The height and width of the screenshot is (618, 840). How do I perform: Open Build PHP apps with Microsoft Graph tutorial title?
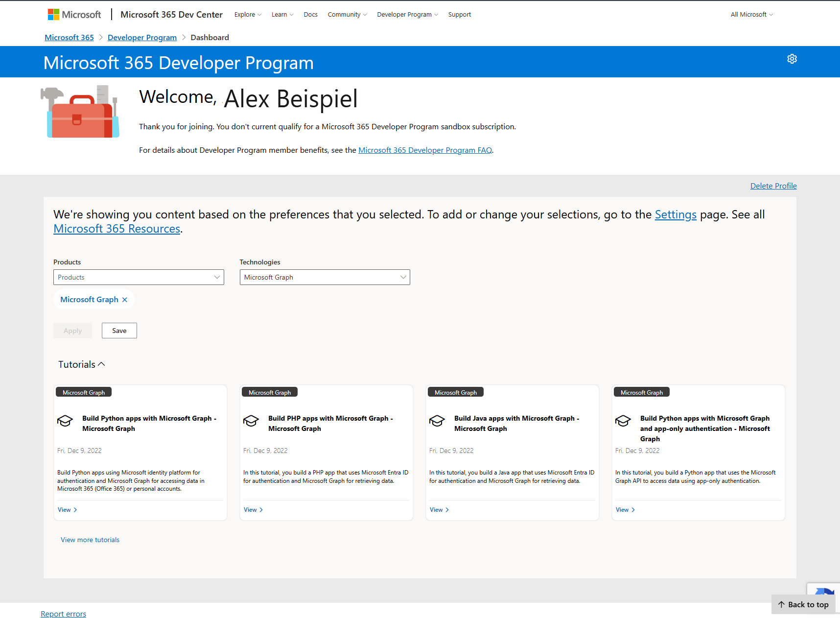[330, 424]
